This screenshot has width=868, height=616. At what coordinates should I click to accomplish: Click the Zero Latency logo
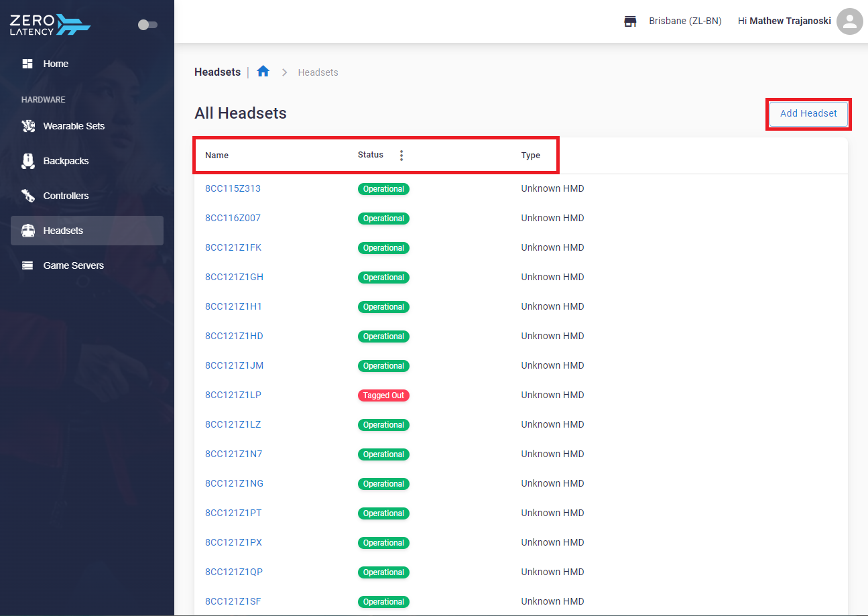(x=50, y=24)
